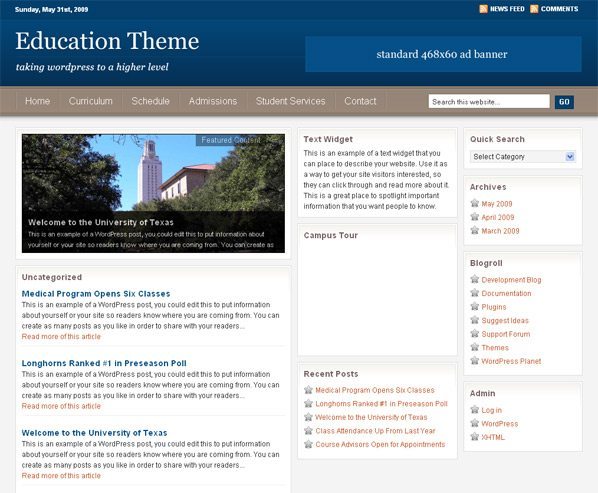This screenshot has height=493, width=598.
Task: Open the Select Category dropdown
Action: pos(523,157)
